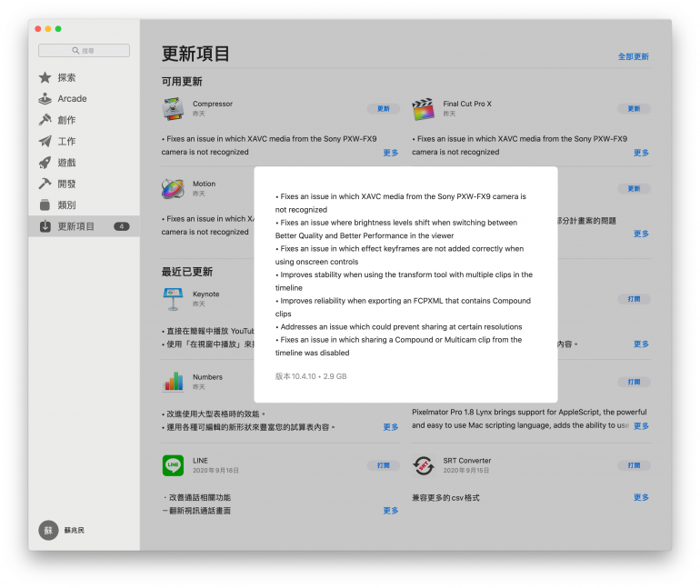Click the 最近已更新 section heading
The image size is (700, 588).
click(x=187, y=272)
